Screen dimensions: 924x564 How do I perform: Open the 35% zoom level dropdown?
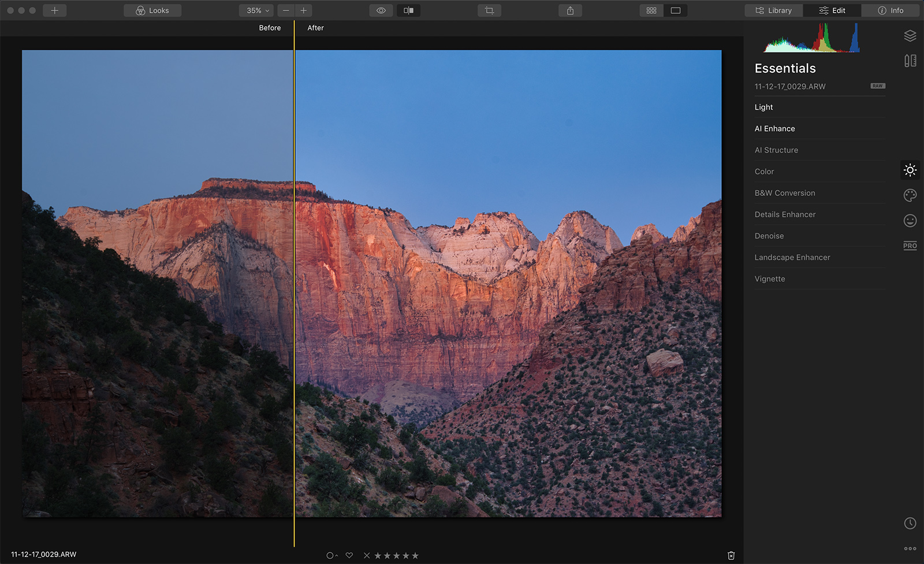(x=258, y=10)
